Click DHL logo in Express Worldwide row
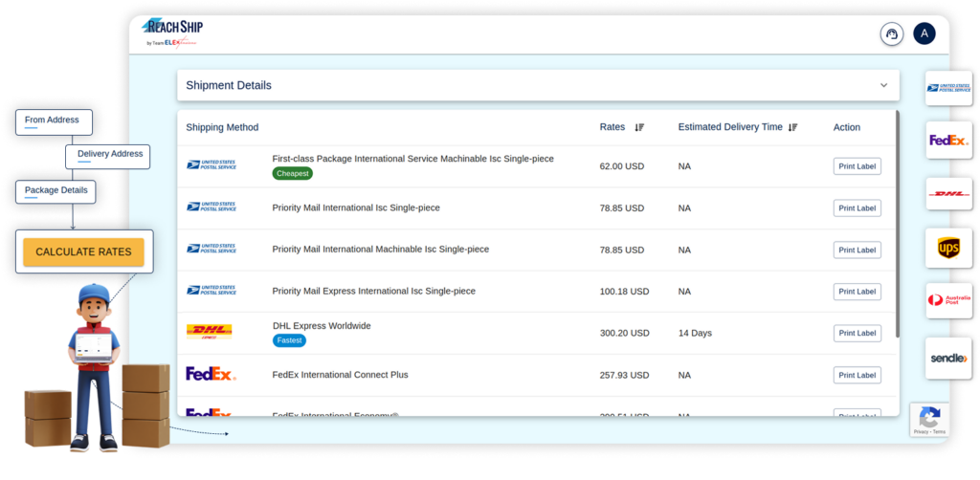980x480 pixels. (210, 332)
